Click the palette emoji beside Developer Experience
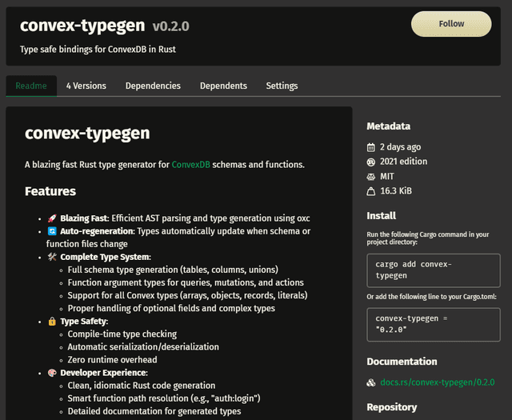Screen dimensions: 512x420 point(52,373)
